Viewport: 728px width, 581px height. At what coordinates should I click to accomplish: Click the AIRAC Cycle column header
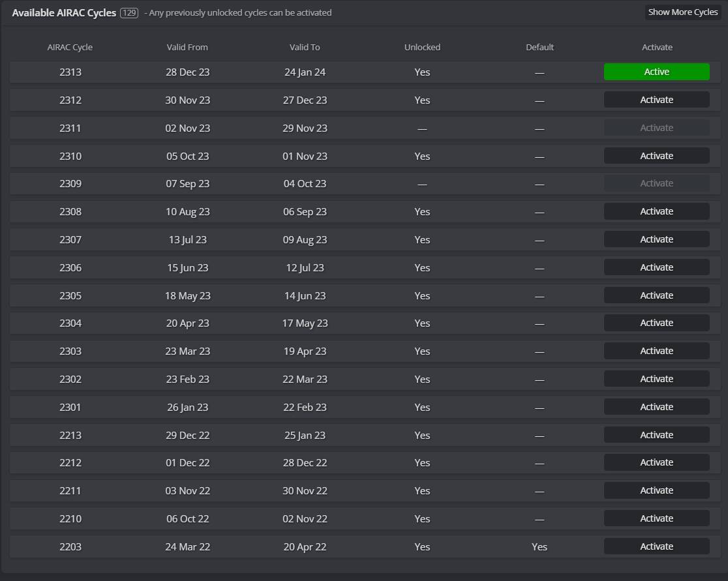(70, 47)
